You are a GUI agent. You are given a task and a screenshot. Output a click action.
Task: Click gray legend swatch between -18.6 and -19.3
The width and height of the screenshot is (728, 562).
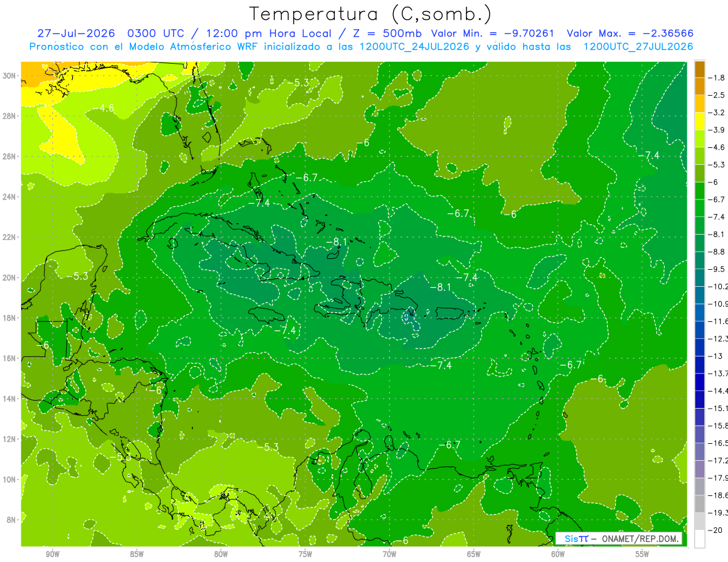point(699,504)
